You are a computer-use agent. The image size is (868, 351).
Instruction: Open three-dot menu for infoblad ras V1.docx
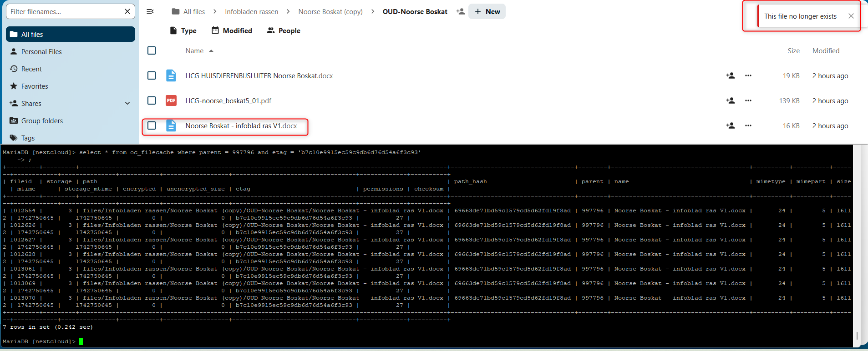click(748, 125)
